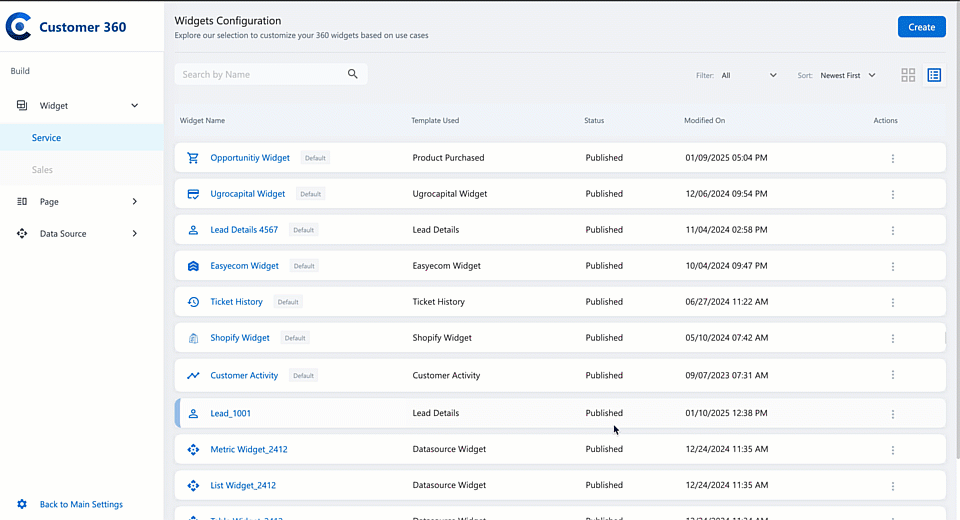Switch to list view icon
The image size is (960, 520).
click(x=934, y=75)
